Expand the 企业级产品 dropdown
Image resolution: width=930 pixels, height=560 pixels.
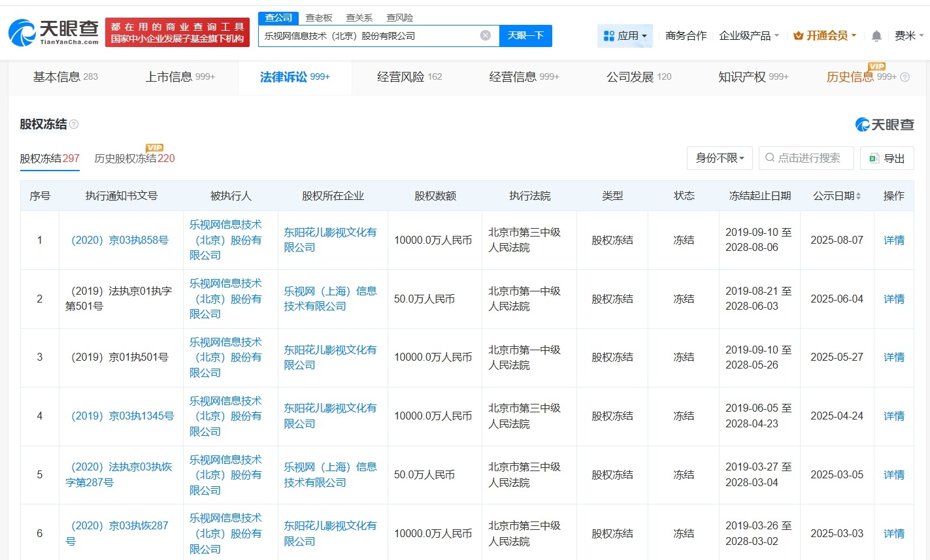pos(748,36)
